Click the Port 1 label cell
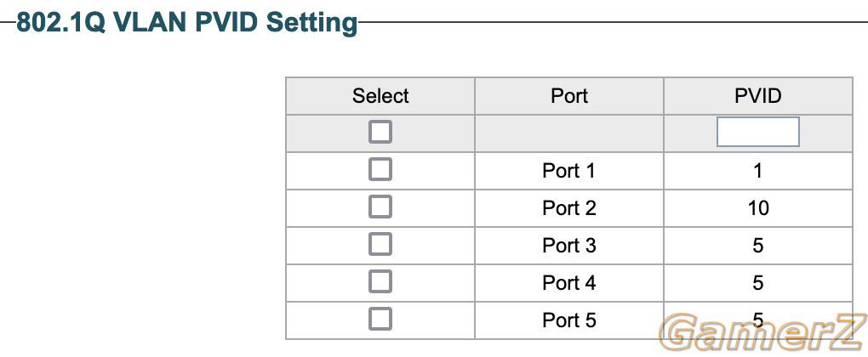868x357 pixels. [x=569, y=171]
